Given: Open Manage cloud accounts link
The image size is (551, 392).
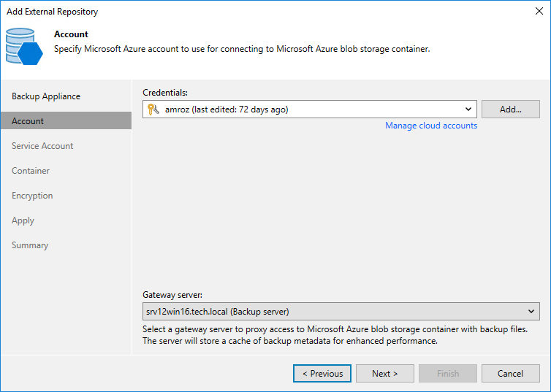Looking at the screenshot, I should coord(431,126).
